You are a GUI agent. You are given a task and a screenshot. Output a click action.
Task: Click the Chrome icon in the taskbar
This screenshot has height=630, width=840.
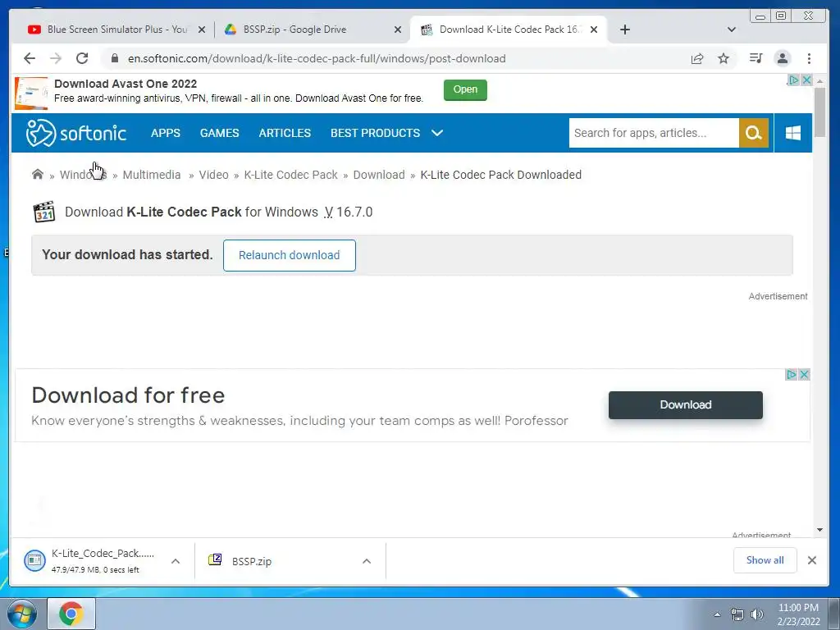click(x=71, y=614)
